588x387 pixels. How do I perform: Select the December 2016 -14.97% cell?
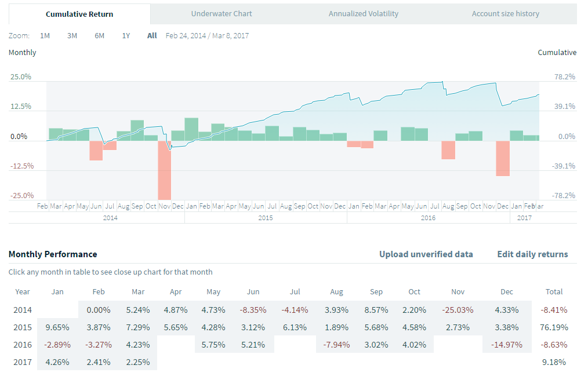(506, 345)
